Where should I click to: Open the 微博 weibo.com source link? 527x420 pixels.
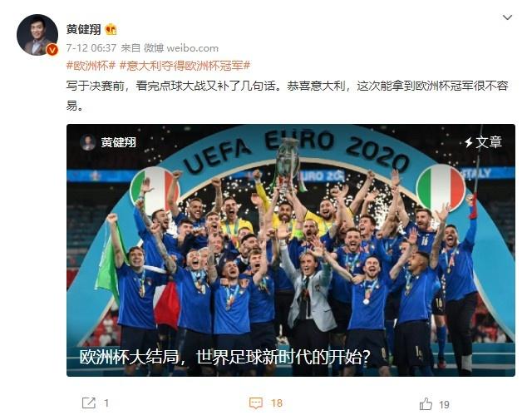[x=181, y=48]
